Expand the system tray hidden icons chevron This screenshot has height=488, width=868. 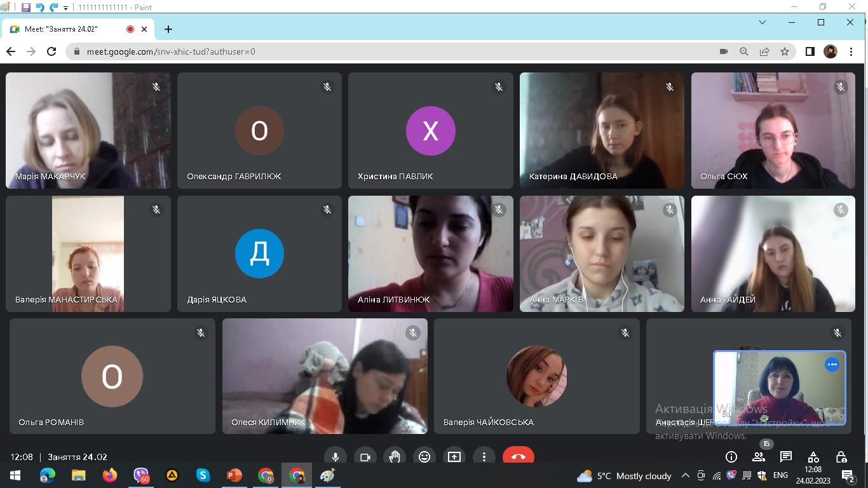(x=686, y=475)
